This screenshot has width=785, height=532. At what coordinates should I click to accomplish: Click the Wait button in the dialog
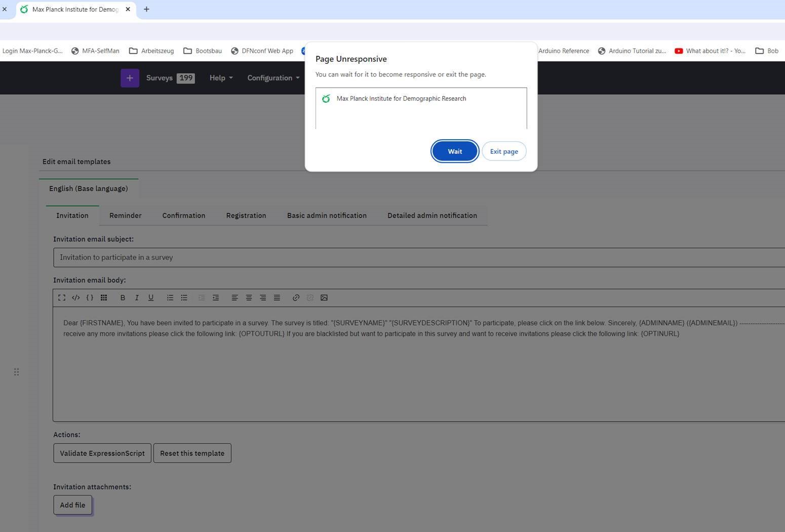coord(454,151)
